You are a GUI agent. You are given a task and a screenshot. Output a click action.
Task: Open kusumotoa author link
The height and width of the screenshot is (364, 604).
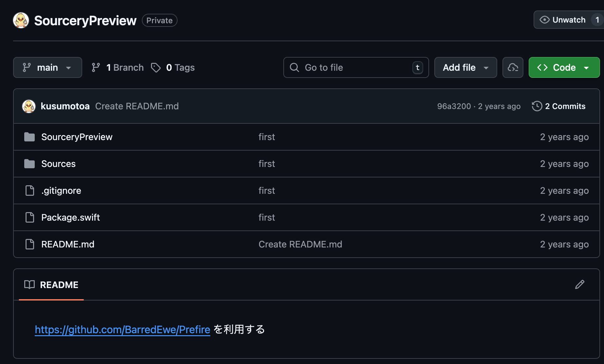(x=65, y=106)
